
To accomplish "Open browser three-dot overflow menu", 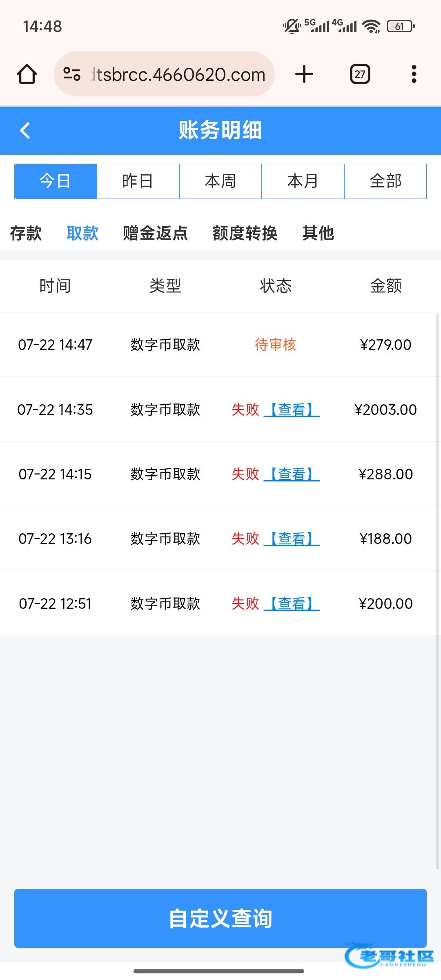I will (x=414, y=74).
